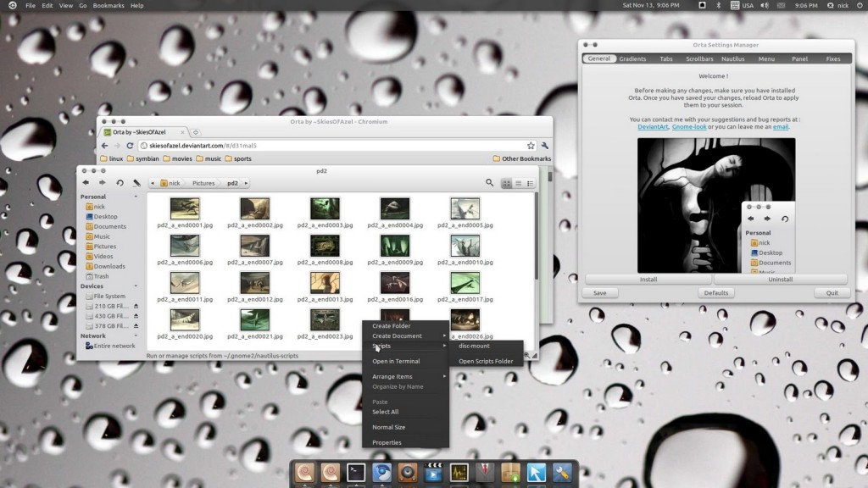Viewport: 868px width, 488px height.
Task: Collapse the Devices sidebar section
Action: click(136, 286)
